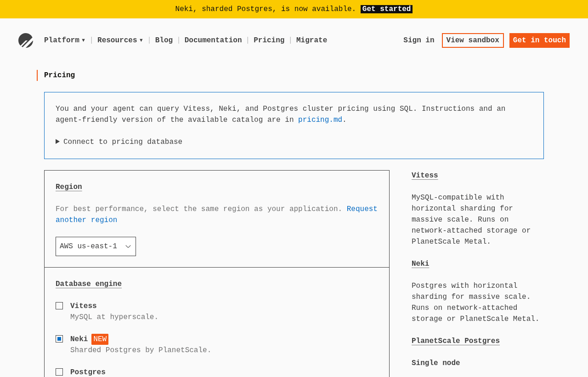Open the pricing.md link
Viewport: 588px width, 377px height.
click(320, 120)
